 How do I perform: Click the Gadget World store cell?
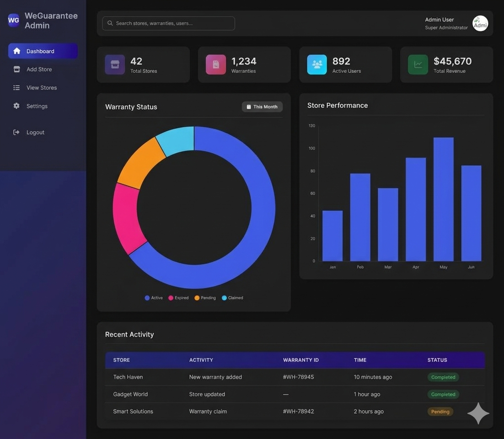click(x=130, y=394)
